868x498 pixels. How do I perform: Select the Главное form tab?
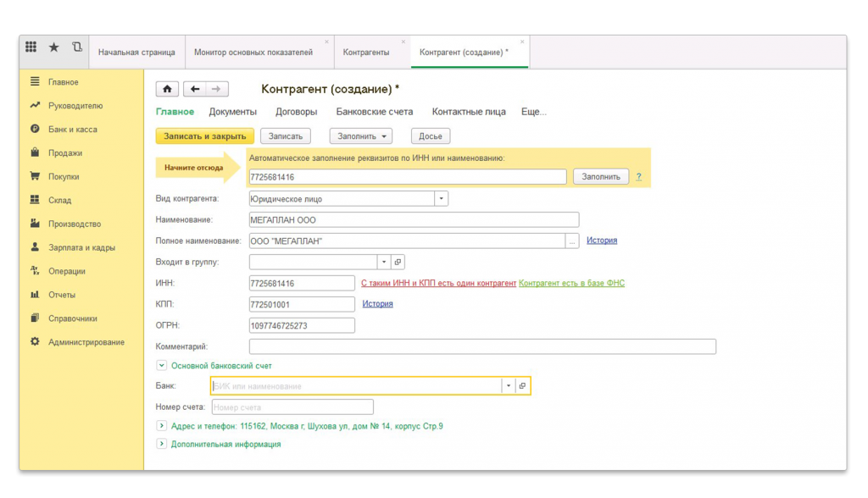[x=175, y=112]
